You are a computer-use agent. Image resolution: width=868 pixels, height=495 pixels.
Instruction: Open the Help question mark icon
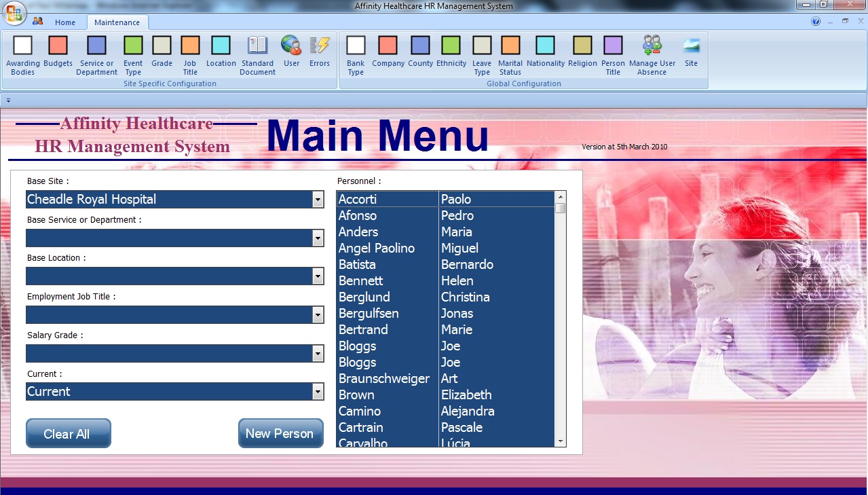pos(816,21)
